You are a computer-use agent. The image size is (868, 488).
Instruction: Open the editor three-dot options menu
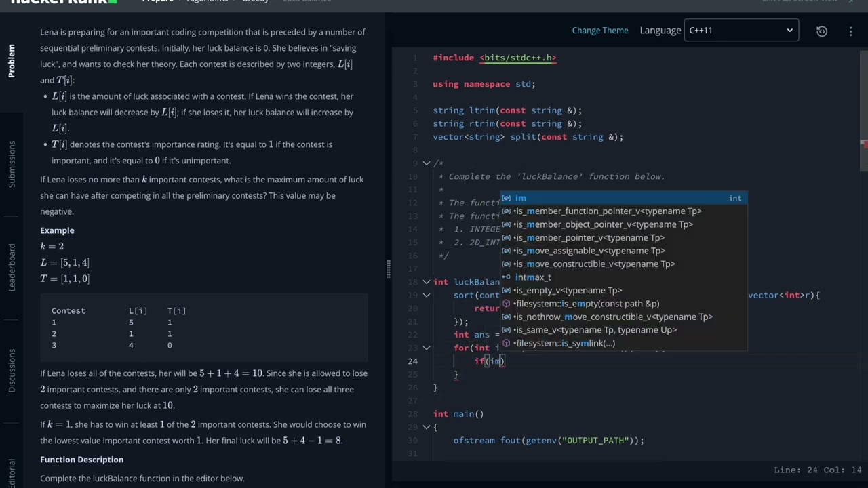point(850,30)
